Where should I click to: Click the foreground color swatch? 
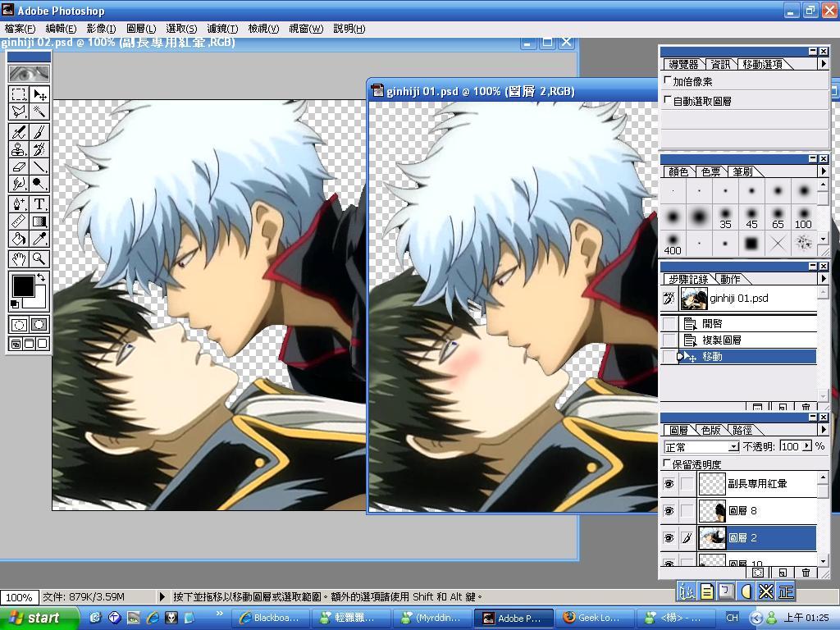coord(23,286)
